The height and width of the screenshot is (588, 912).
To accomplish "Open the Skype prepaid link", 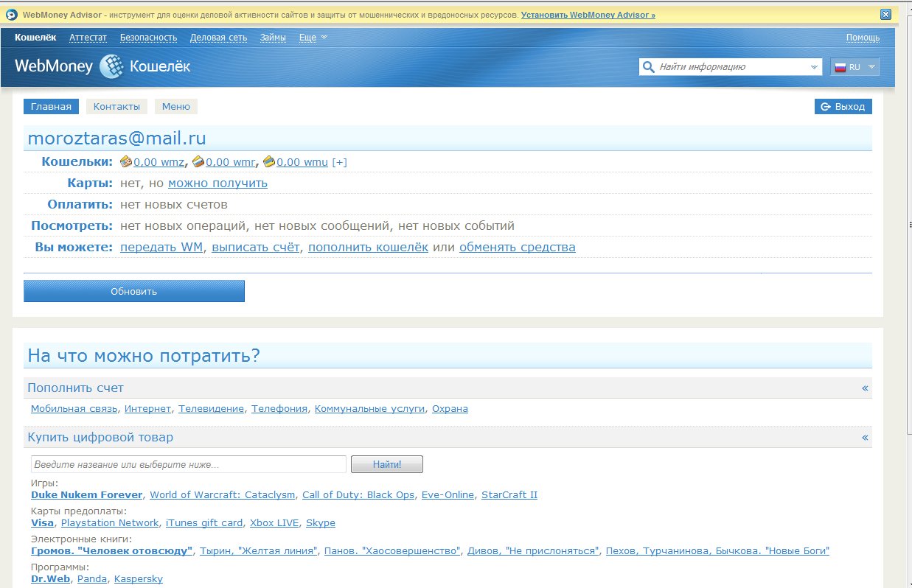I will click(321, 523).
